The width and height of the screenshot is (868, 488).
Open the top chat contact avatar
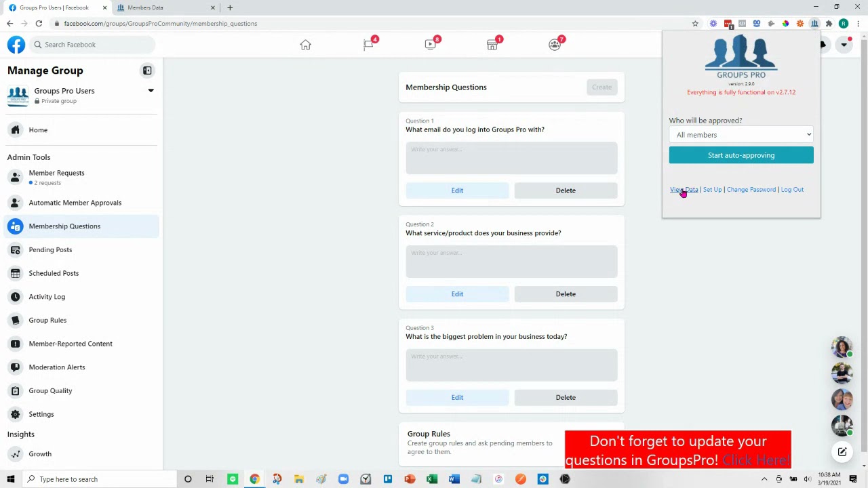tap(842, 347)
